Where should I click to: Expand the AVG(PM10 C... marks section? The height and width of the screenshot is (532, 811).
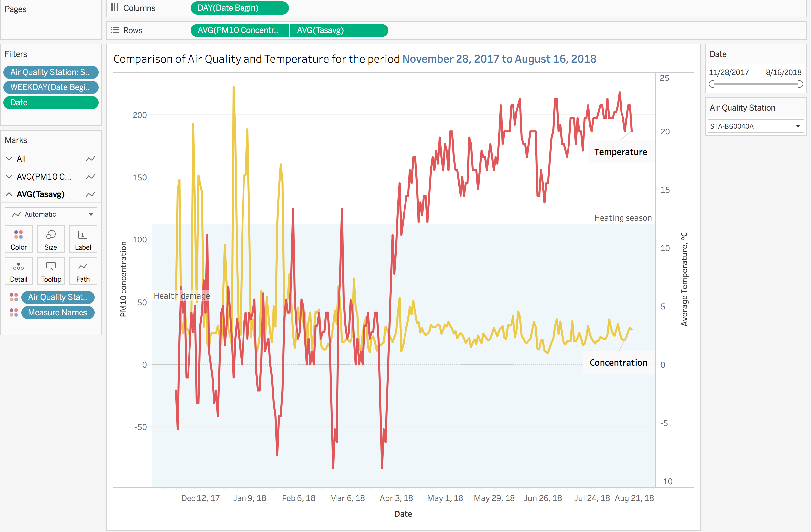[9, 177]
